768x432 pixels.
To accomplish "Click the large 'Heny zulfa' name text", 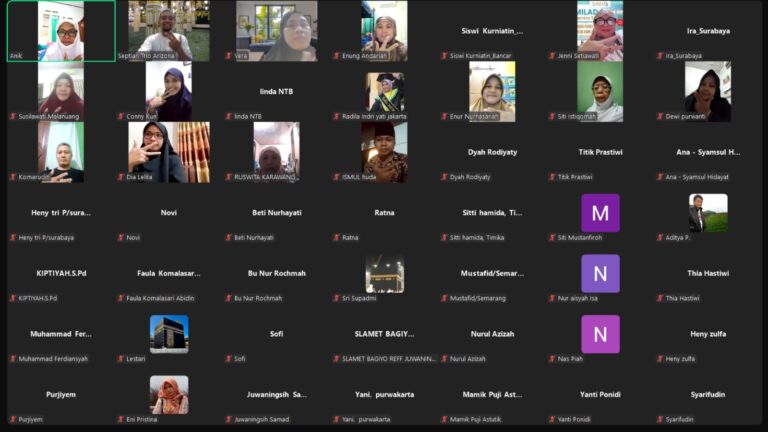I will click(x=708, y=334).
